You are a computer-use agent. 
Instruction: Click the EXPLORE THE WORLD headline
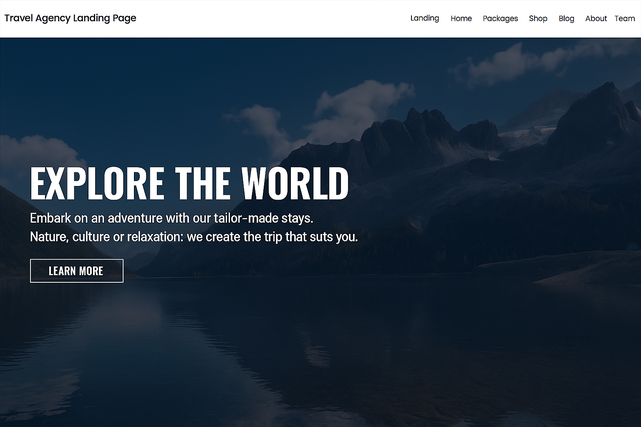189,183
